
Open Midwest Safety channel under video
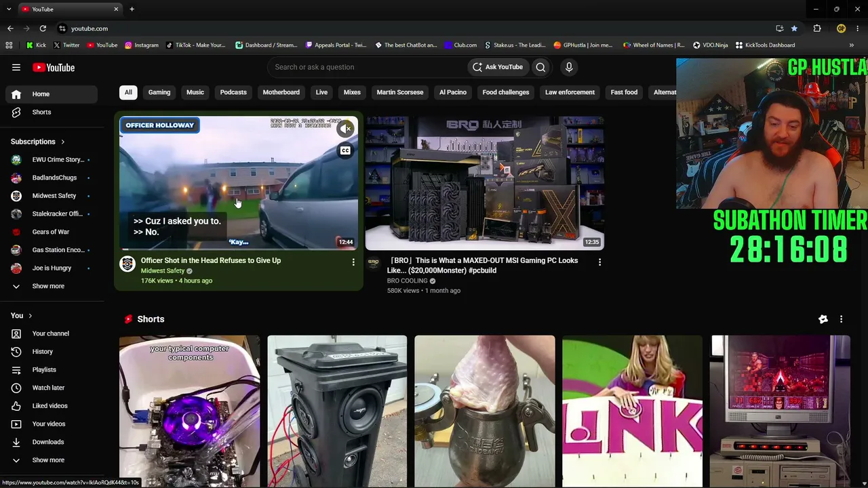[163, 270]
